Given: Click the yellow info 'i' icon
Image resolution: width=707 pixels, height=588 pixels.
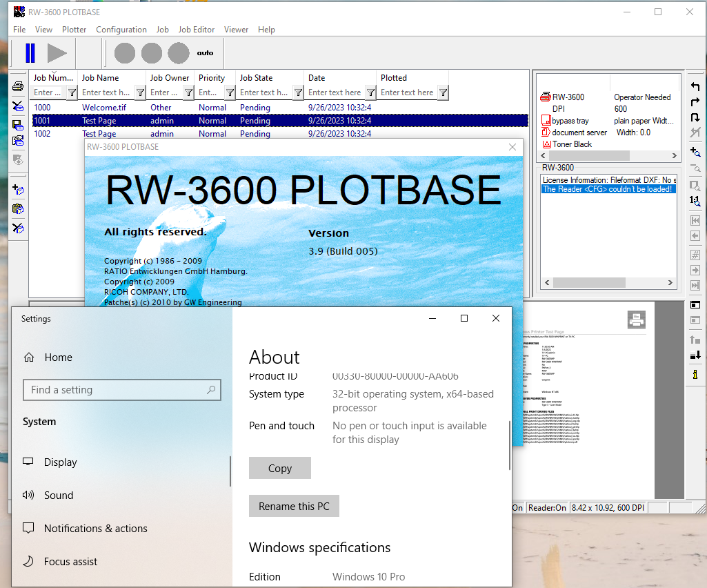Looking at the screenshot, I should tap(695, 375).
